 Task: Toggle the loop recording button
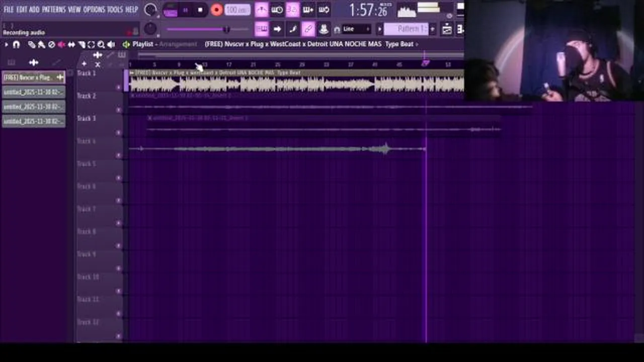click(324, 10)
